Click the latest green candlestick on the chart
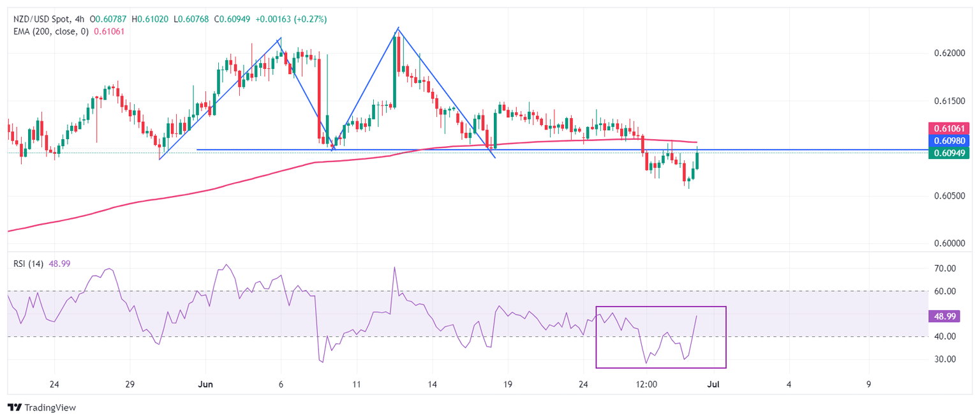Viewport: 980px width, 420px height. (x=697, y=160)
